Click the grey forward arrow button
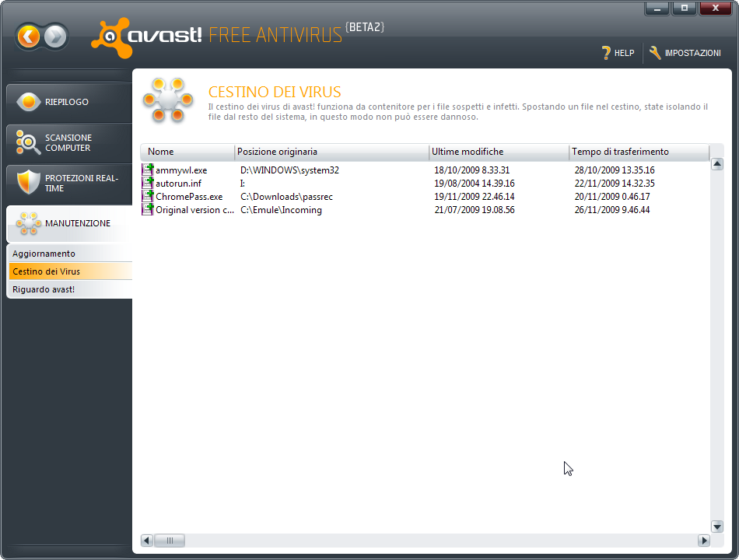 click(55, 37)
